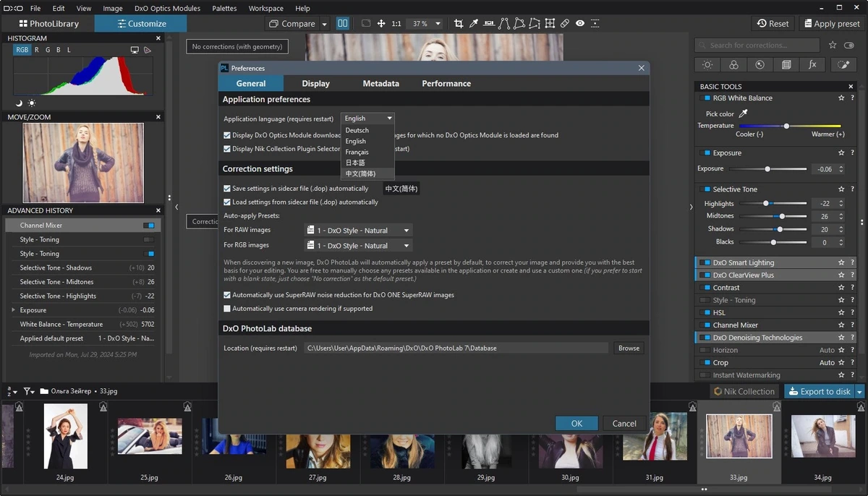Toggle monitor gamut warning in Histogram
868x496 pixels.
pos(135,50)
